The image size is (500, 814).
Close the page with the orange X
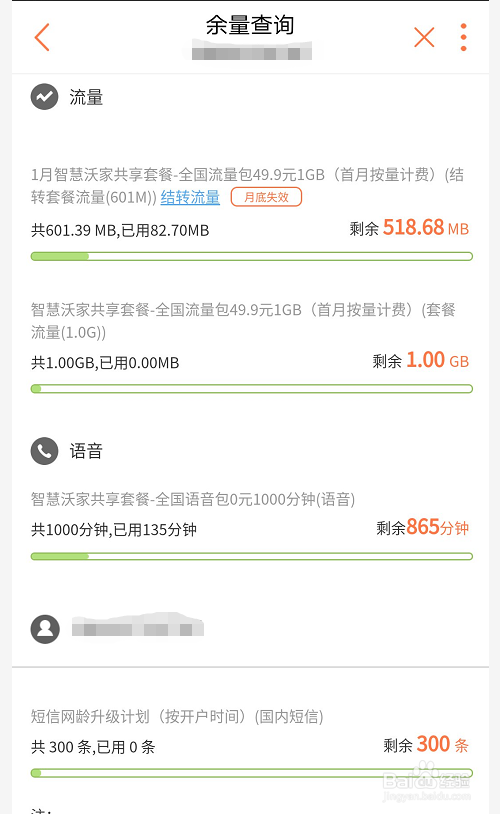click(424, 37)
